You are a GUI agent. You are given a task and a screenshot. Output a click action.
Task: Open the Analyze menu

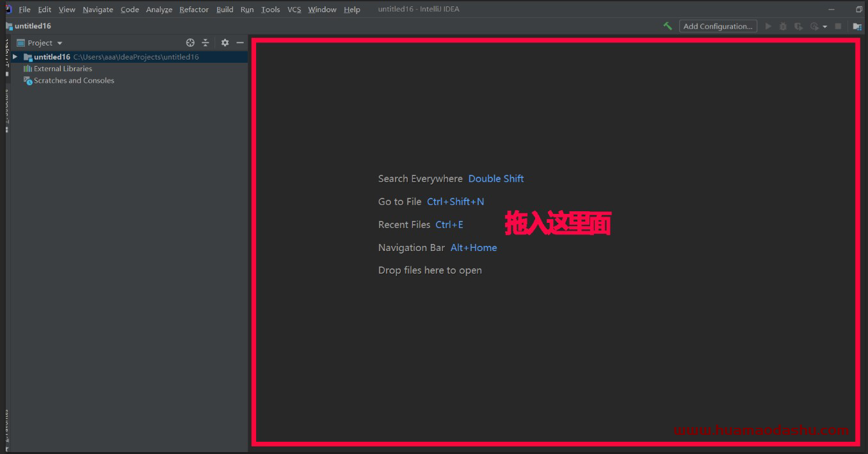159,10
